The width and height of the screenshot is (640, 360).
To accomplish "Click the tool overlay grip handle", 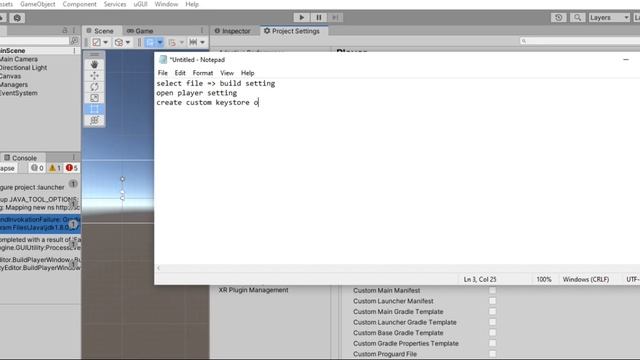I will (x=94, y=54).
